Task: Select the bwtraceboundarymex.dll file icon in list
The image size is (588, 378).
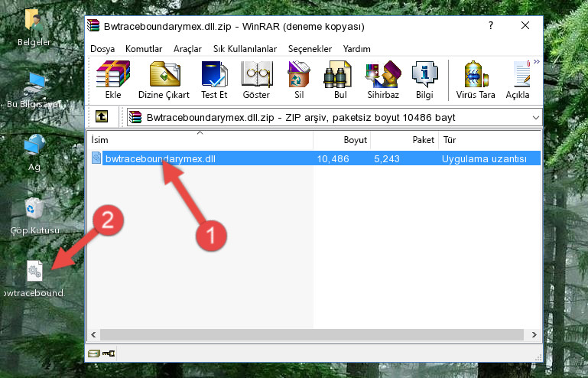Action: pyautogui.click(x=96, y=158)
